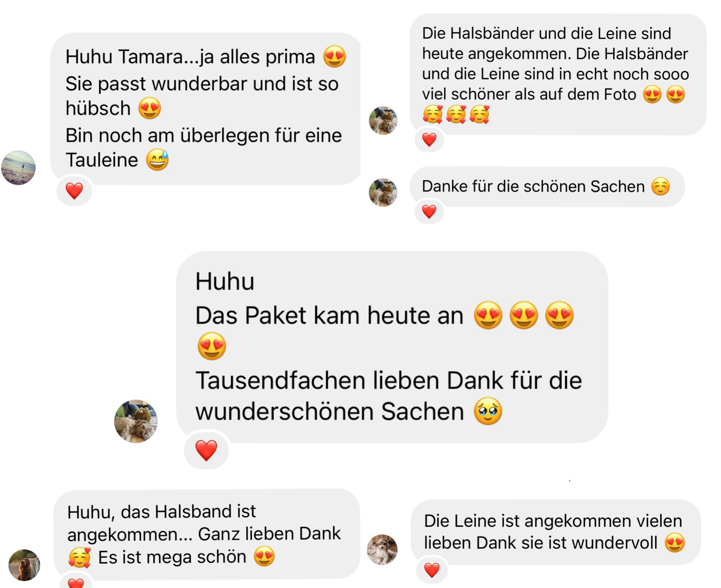
Task: Open white puppy avatar beside Leine message
Action: 382,549
